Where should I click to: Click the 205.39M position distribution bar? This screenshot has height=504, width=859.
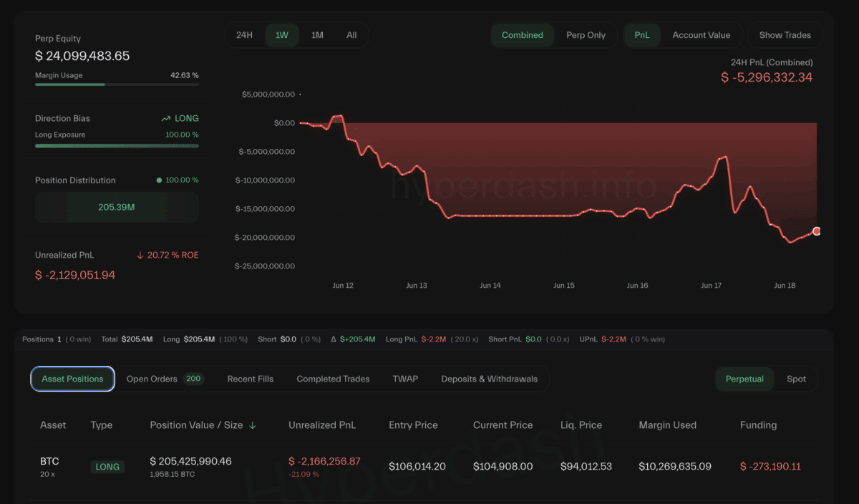(x=117, y=208)
